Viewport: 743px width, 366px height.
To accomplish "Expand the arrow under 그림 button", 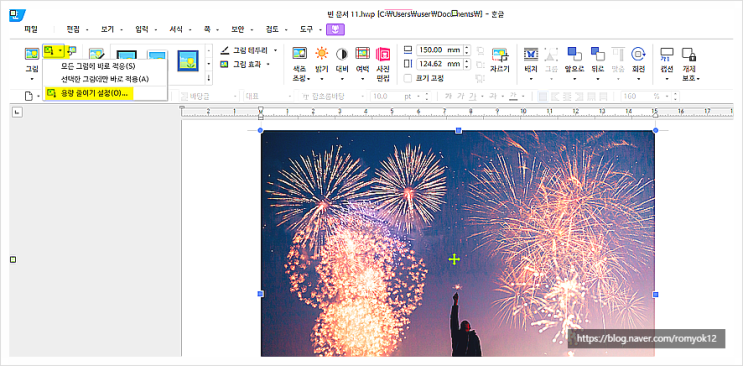I will tap(32, 78).
